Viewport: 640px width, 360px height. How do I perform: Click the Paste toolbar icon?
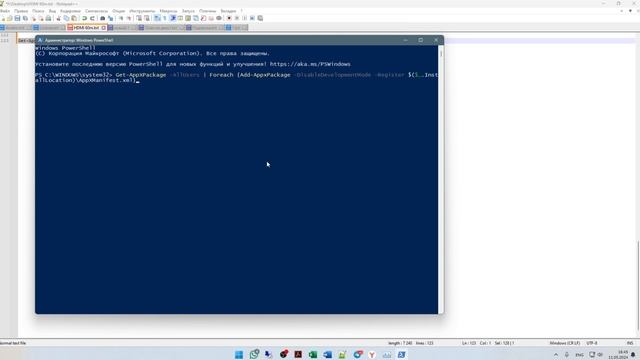74,18
